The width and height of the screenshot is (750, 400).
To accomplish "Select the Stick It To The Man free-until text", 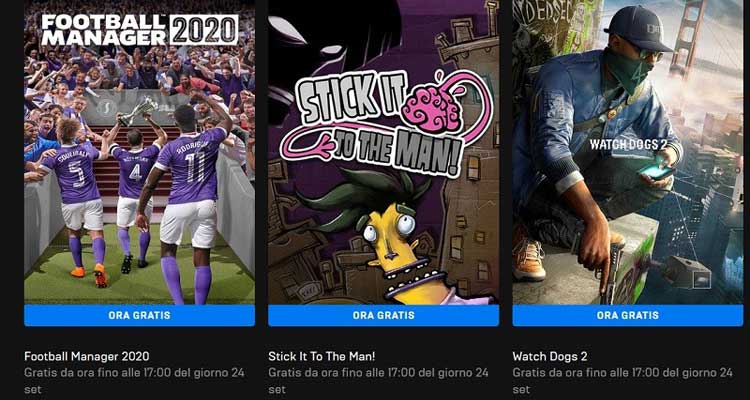I will [x=378, y=380].
